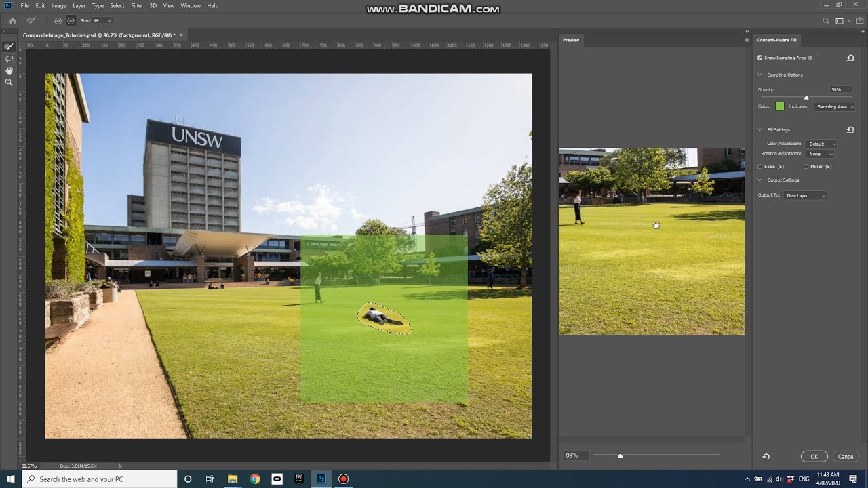This screenshot has height=488, width=868.
Task: Open the File menu
Action: tap(24, 5)
